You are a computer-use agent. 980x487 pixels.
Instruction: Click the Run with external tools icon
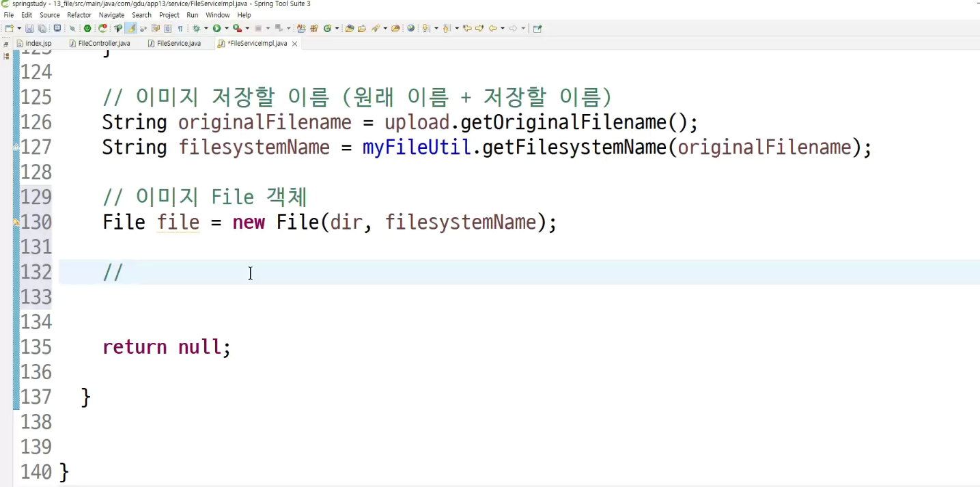coord(237,28)
